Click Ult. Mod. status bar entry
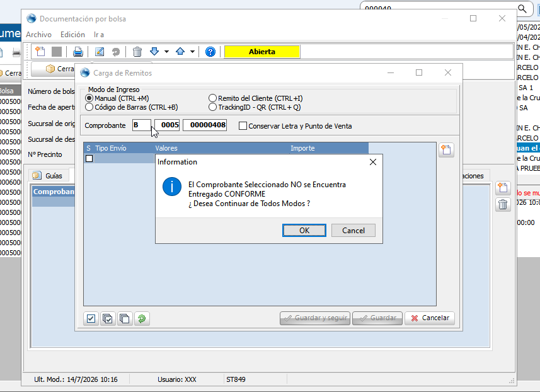Image resolution: width=540 pixels, height=392 pixels. (76, 379)
